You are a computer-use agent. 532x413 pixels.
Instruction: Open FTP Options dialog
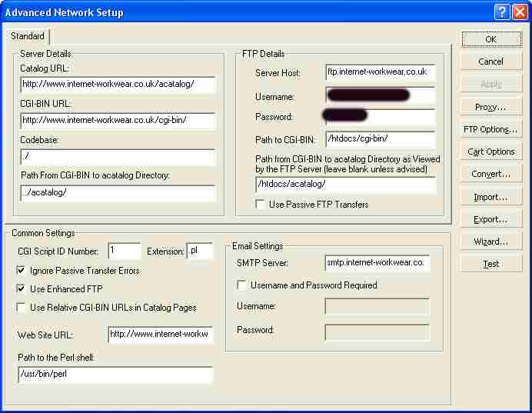(490, 129)
